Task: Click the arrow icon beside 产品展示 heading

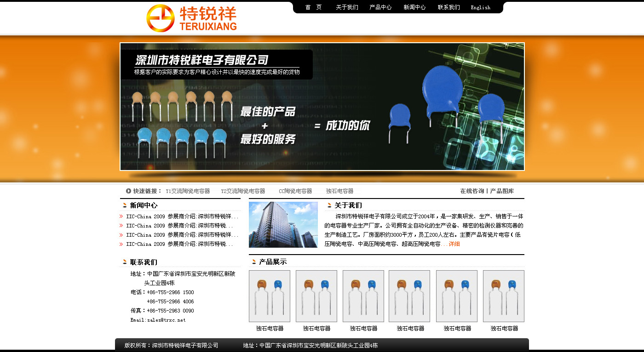Action: tap(254, 262)
